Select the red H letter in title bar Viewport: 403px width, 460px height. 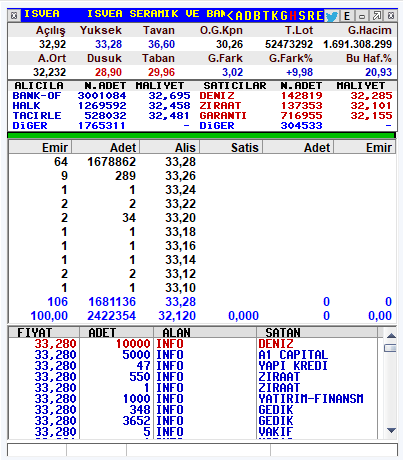[293, 16]
